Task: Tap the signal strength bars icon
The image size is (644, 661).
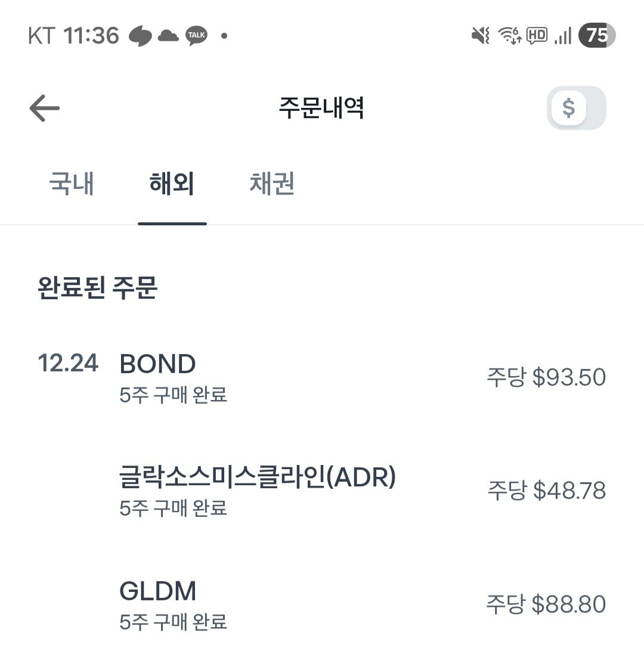Action: pos(562,36)
